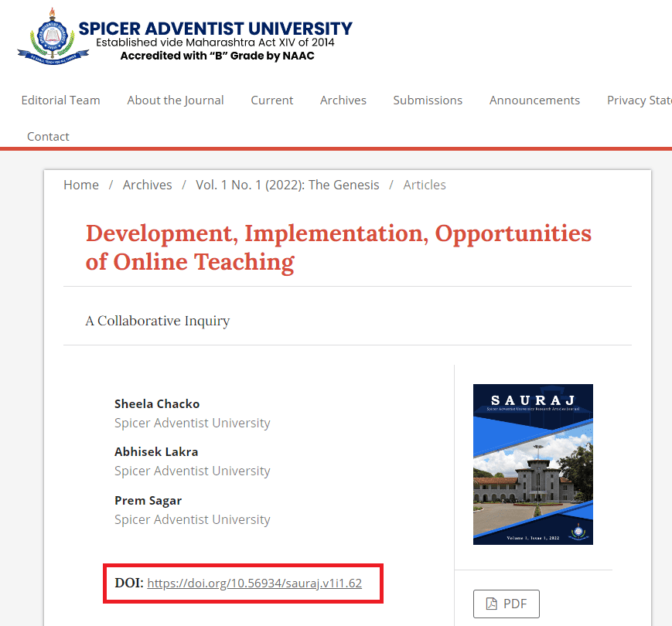This screenshot has width=672, height=626.
Task: View the Announcements page
Action: coord(534,100)
